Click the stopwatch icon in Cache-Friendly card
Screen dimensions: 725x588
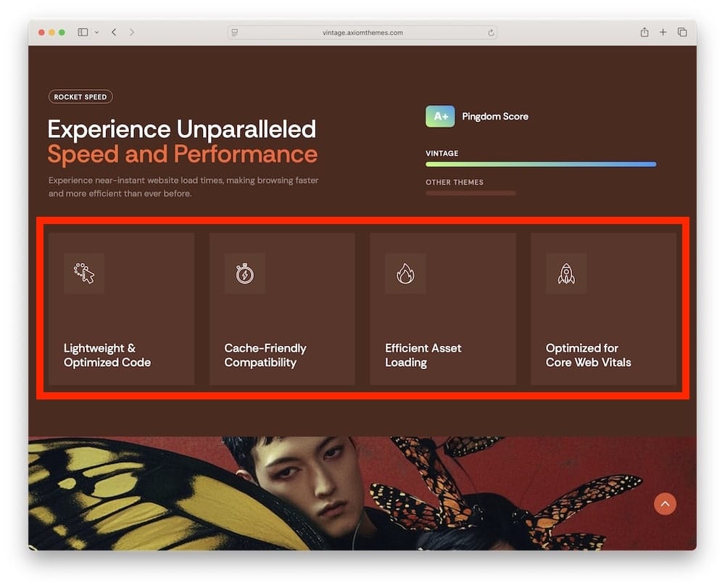(245, 273)
